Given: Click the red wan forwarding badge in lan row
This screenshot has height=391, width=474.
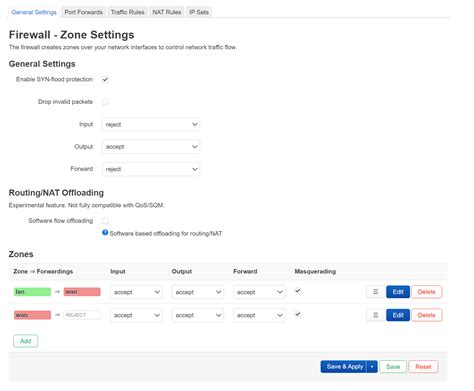Looking at the screenshot, I should (x=82, y=292).
